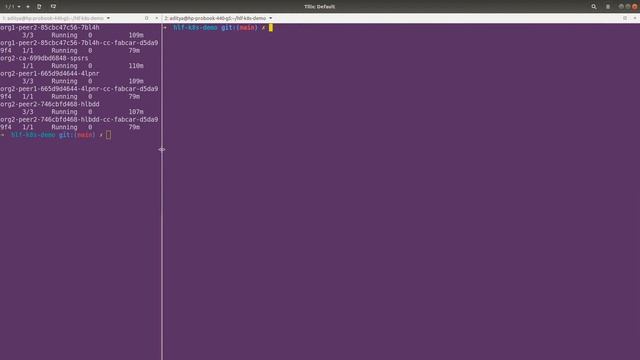Close terminal 2 pane via its icon
This screenshot has height=360, width=640.
[635, 18]
